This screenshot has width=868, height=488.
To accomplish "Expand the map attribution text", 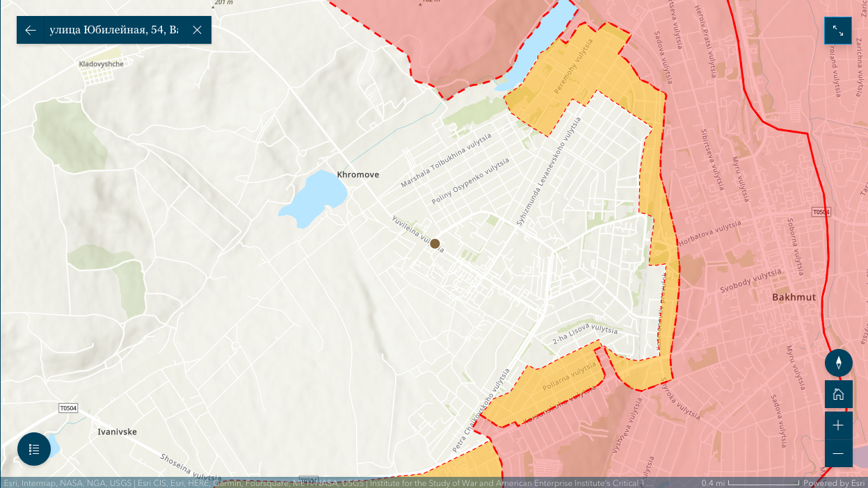I will click(329, 483).
